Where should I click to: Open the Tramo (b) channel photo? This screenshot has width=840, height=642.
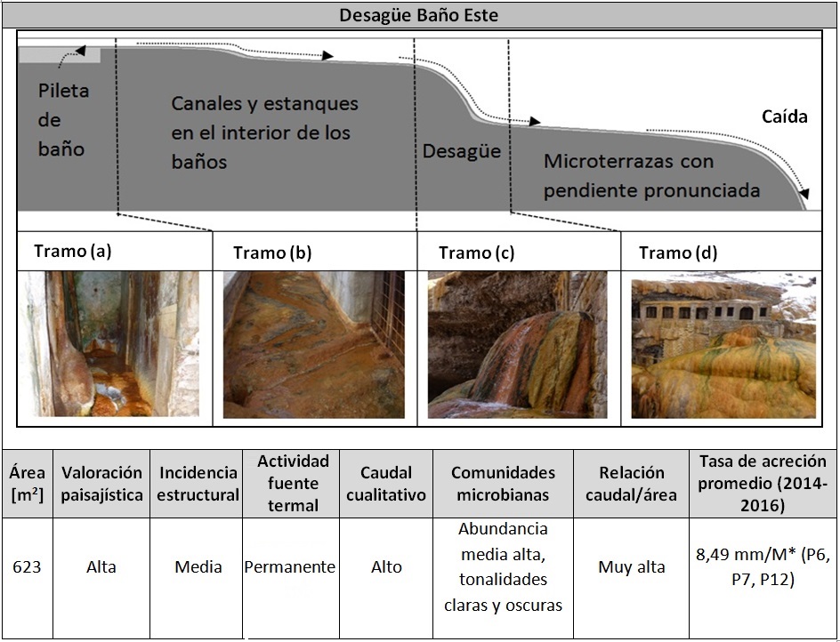313,344
